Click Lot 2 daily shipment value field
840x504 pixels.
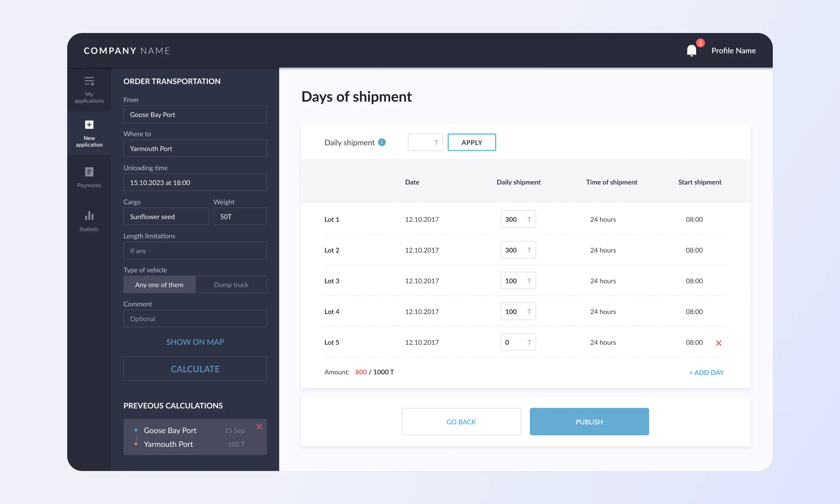(x=518, y=250)
